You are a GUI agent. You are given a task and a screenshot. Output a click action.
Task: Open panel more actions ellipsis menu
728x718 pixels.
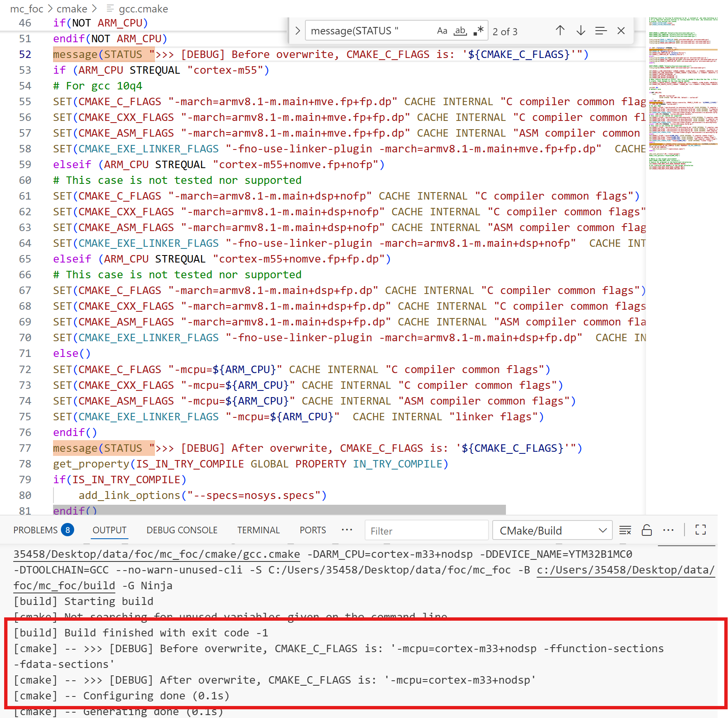(x=668, y=530)
